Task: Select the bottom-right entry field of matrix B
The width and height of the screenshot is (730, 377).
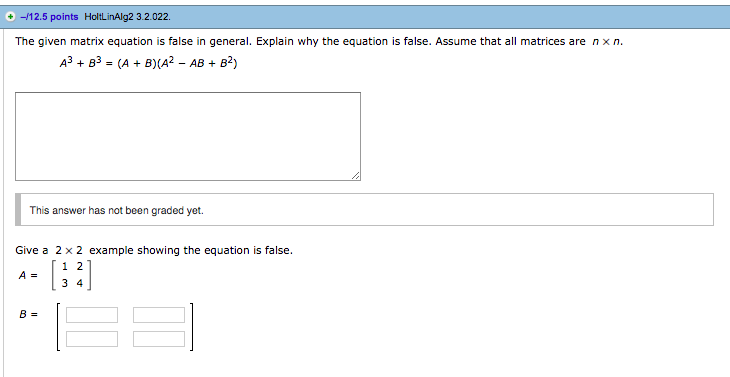Action: tap(159, 339)
